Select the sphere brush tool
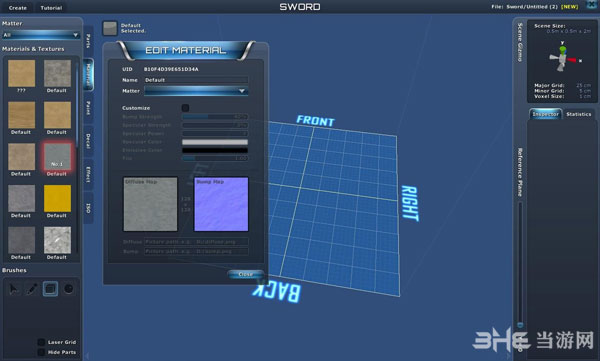Viewport: 600px width, 361px height. pyautogui.click(x=69, y=289)
